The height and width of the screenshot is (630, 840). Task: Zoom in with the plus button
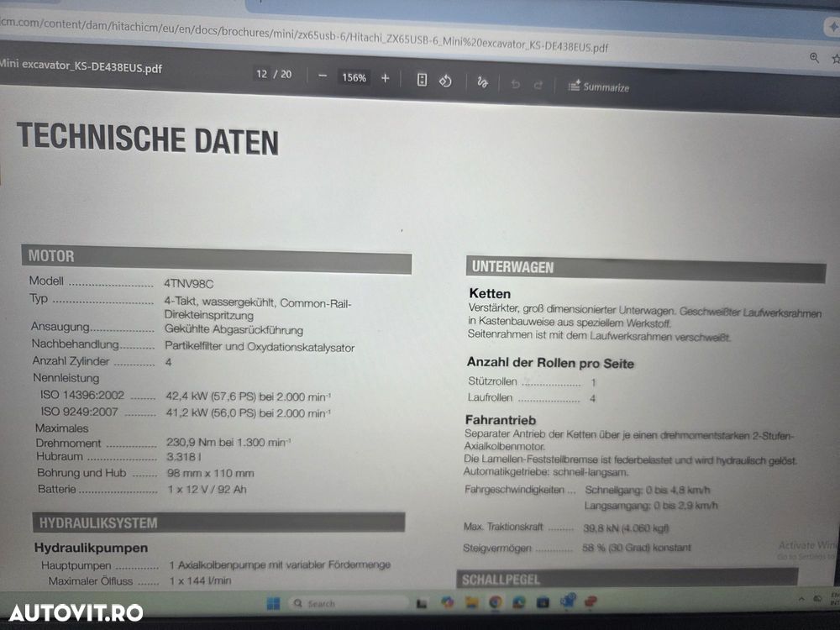click(x=385, y=78)
